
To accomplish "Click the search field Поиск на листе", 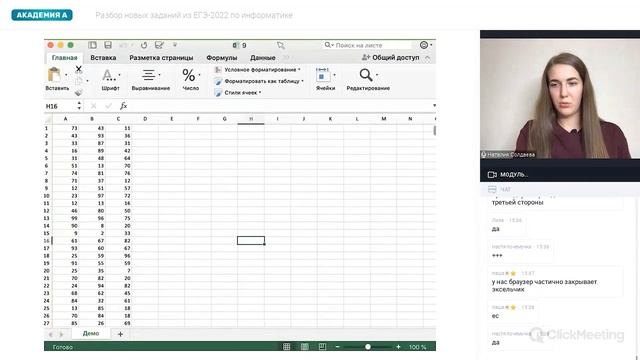I will coord(368,45).
